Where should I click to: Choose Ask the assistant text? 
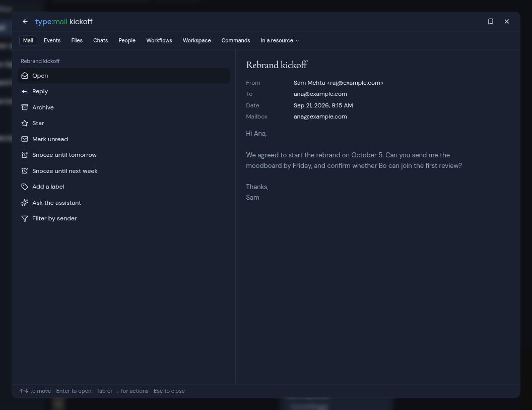pos(56,203)
